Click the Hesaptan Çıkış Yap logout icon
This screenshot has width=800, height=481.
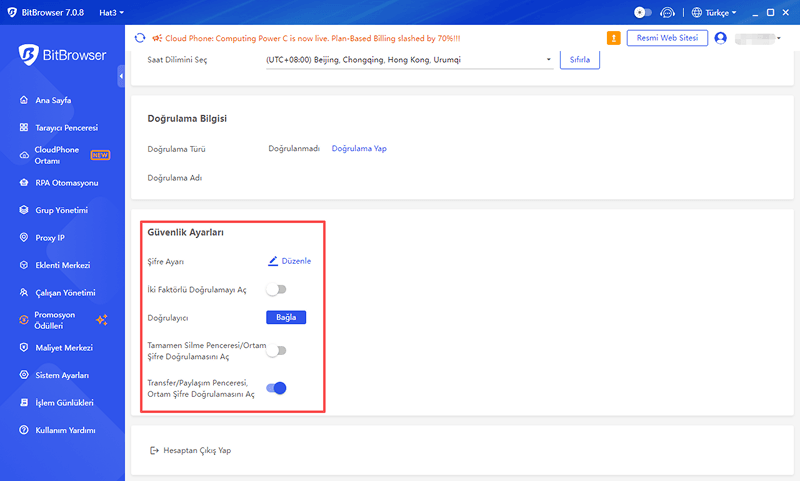pos(153,451)
